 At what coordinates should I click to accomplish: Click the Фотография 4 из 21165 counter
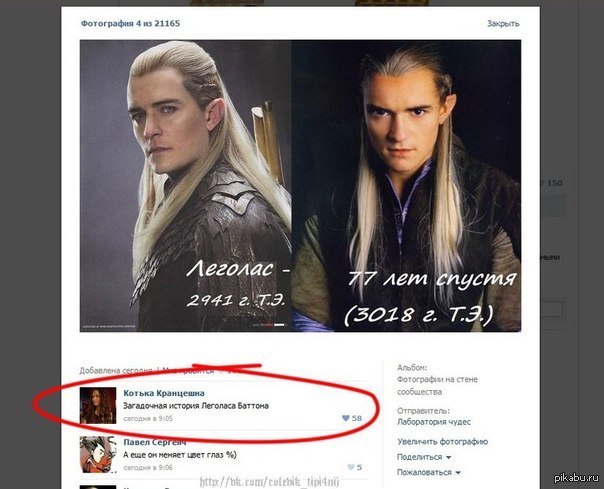130,24
